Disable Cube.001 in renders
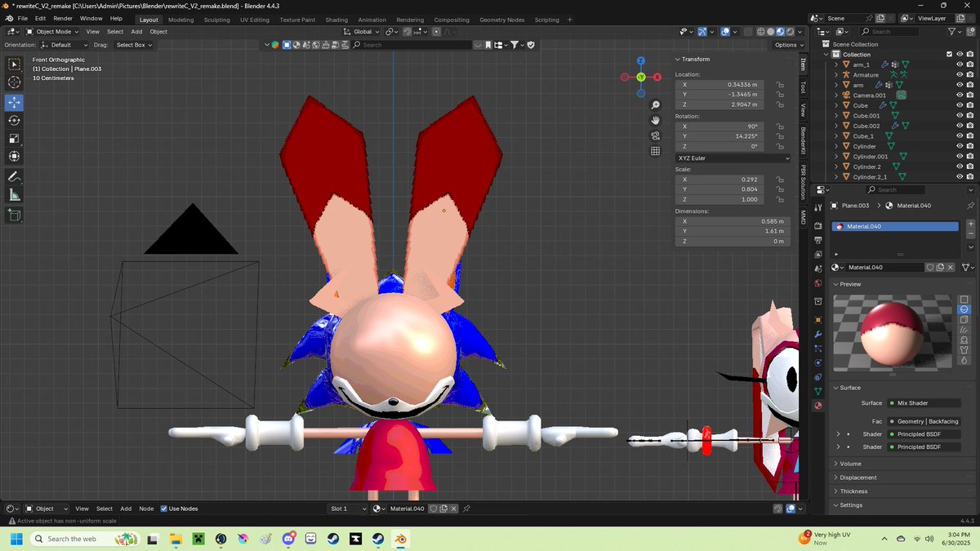This screenshot has height=551, width=980. point(971,115)
